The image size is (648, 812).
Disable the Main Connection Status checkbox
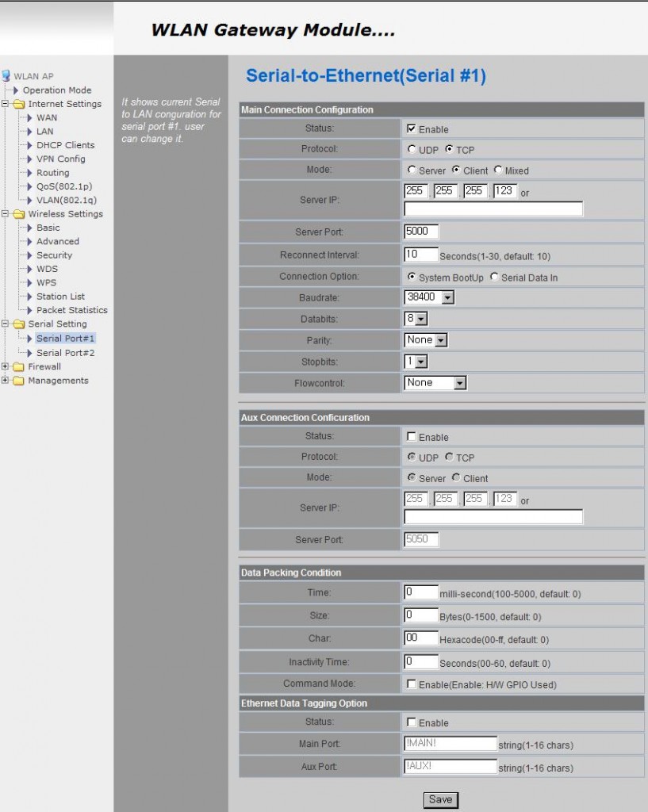tap(412, 128)
